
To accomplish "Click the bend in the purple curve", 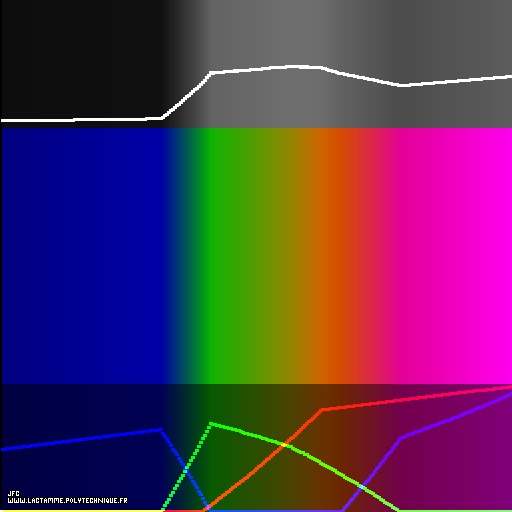I will click(x=401, y=437).
